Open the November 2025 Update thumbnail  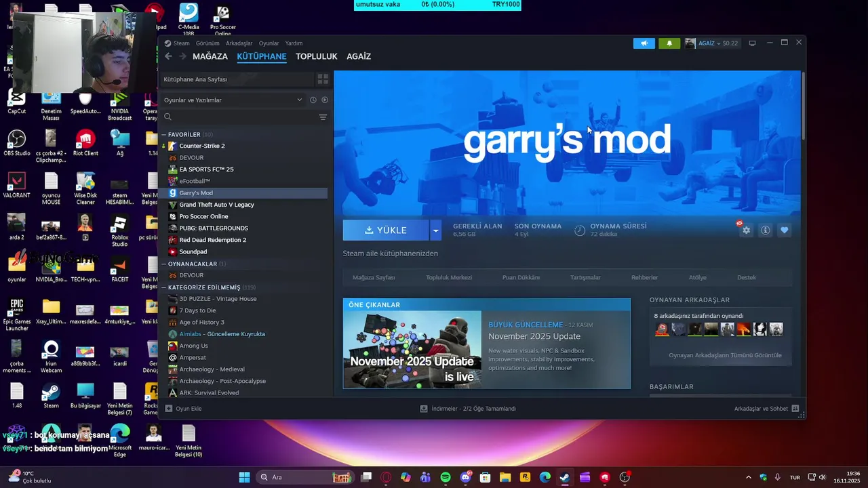(x=412, y=350)
